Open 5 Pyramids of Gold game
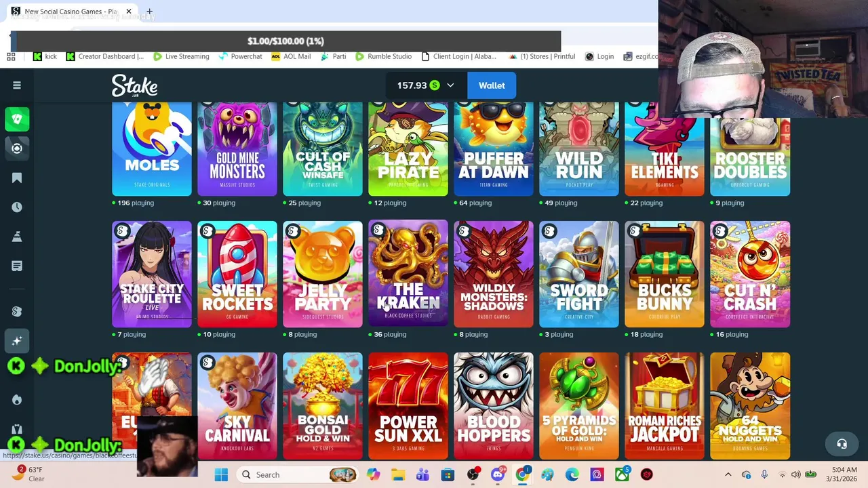Image resolution: width=868 pixels, height=488 pixels. click(x=579, y=405)
